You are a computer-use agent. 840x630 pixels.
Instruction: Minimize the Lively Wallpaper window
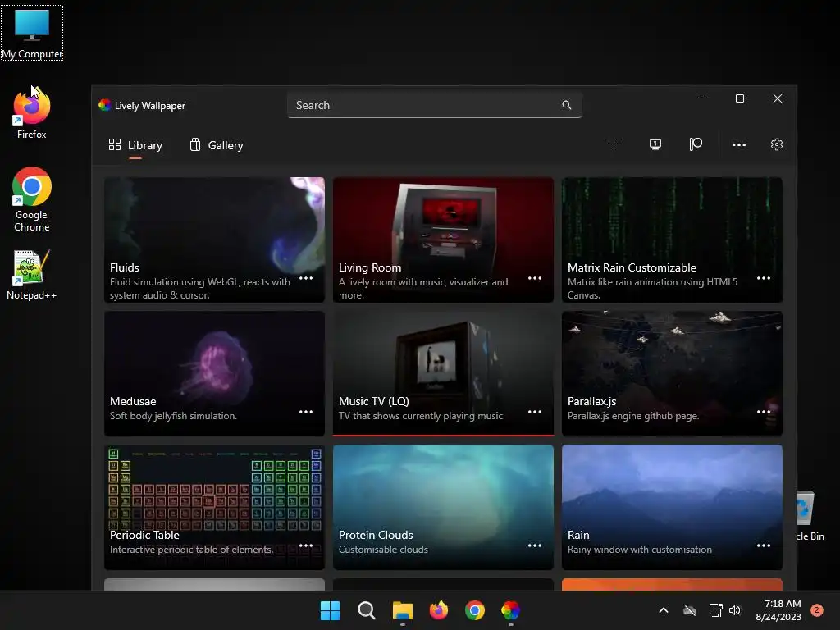click(x=702, y=98)
